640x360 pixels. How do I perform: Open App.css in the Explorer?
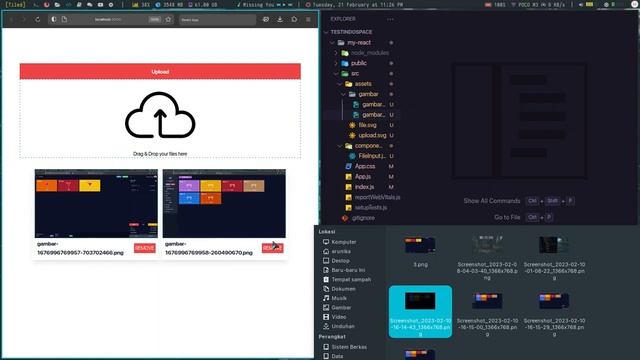[364, 166]
